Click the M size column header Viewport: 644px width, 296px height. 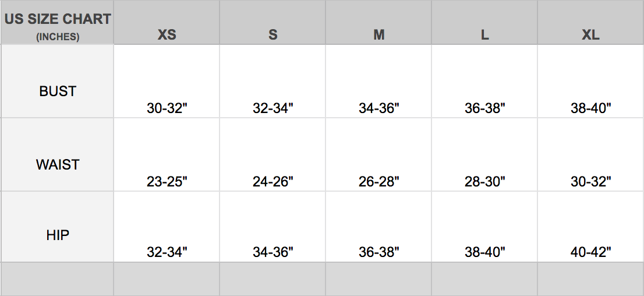point(378,35)
